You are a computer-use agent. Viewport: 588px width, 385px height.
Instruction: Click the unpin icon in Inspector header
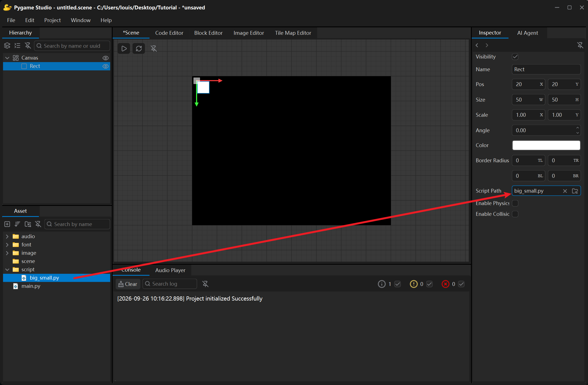point(580,45)
